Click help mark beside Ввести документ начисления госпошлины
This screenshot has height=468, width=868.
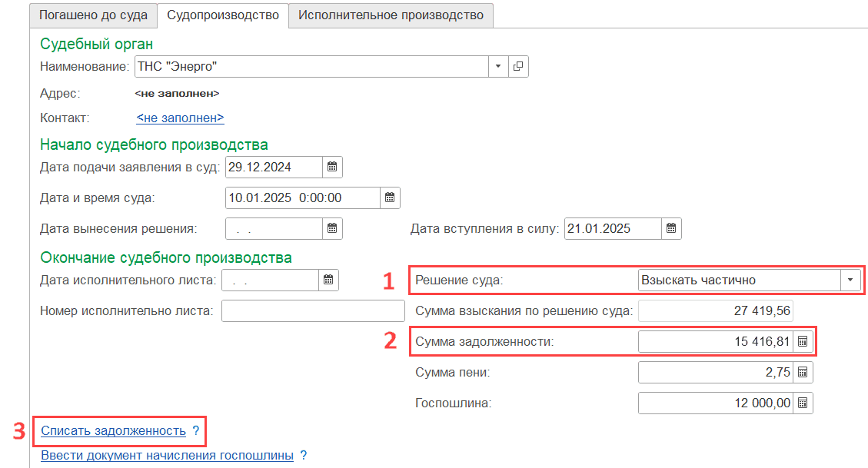click(304, 456)
